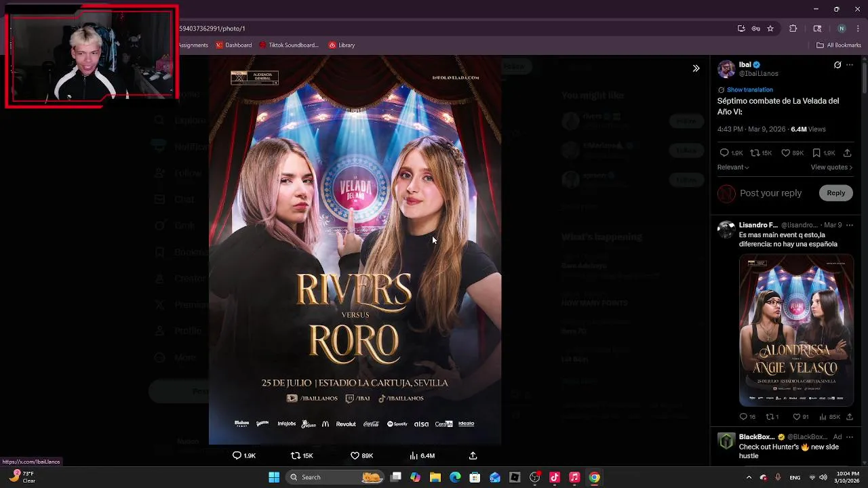Open the three-dot menu on Ibai's post
The width and height of the screenshot is (868, 488).
click(x=850, y=65)
